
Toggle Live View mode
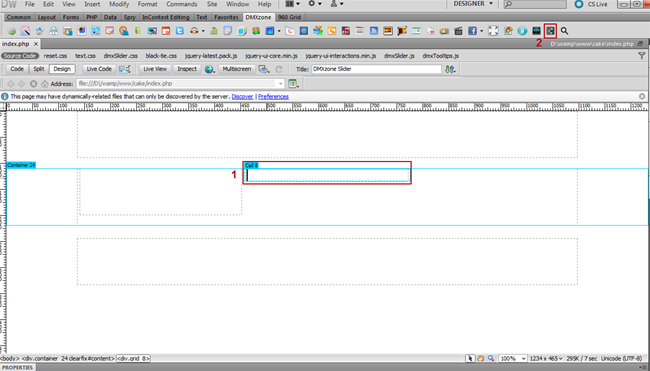[155, 69]
